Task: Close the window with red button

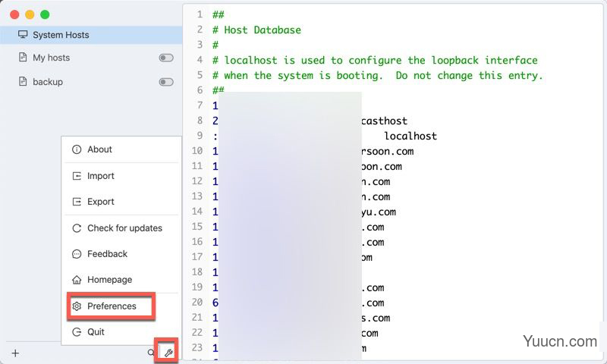Action: tap(14, 14)
